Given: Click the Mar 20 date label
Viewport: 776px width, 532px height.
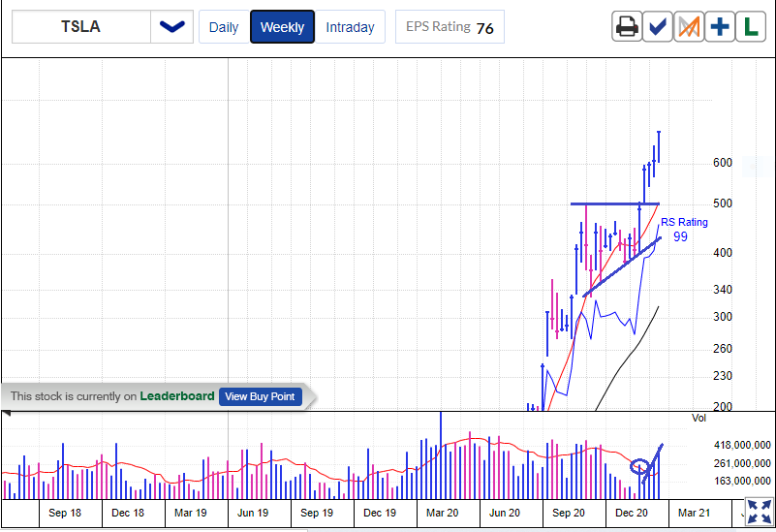Looking at the screenshot, I should pos(443,513).
